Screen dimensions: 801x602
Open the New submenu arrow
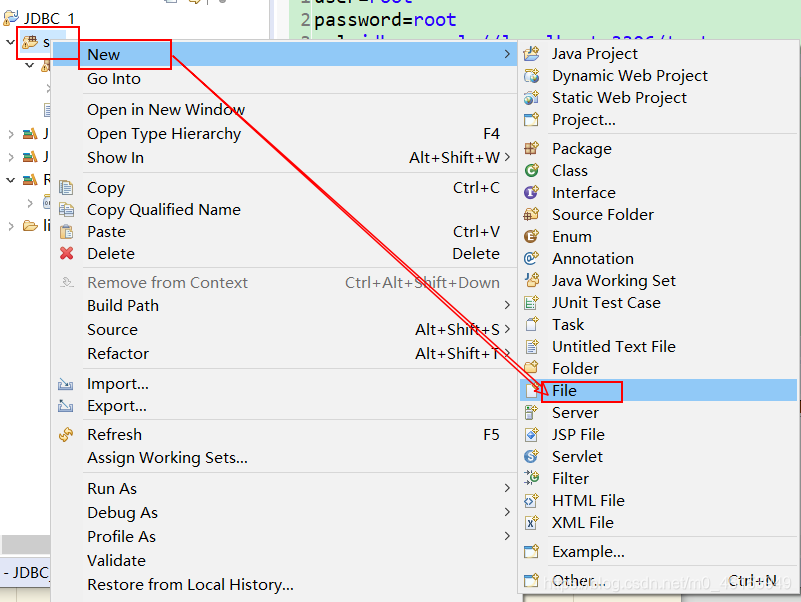[x=507, y=54]
